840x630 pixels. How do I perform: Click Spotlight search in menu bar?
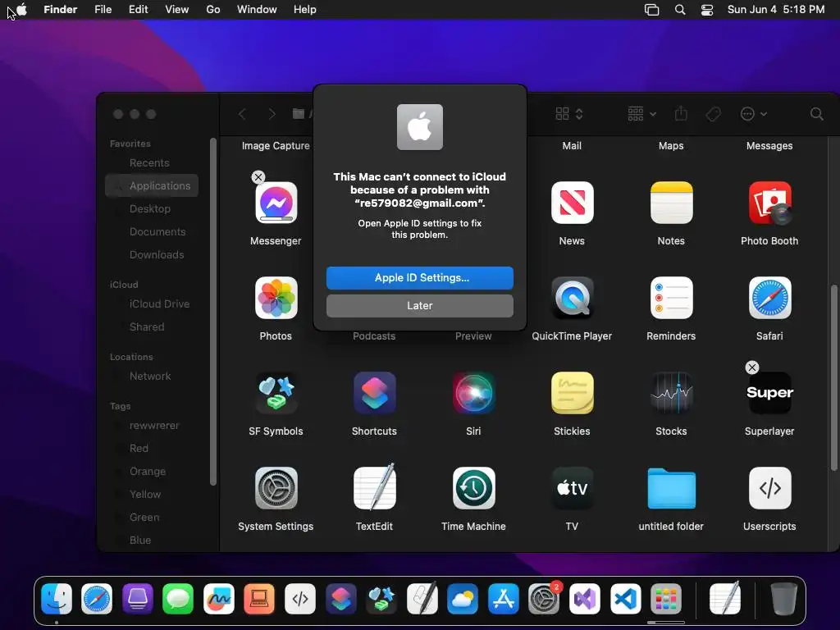click(680, 10)
